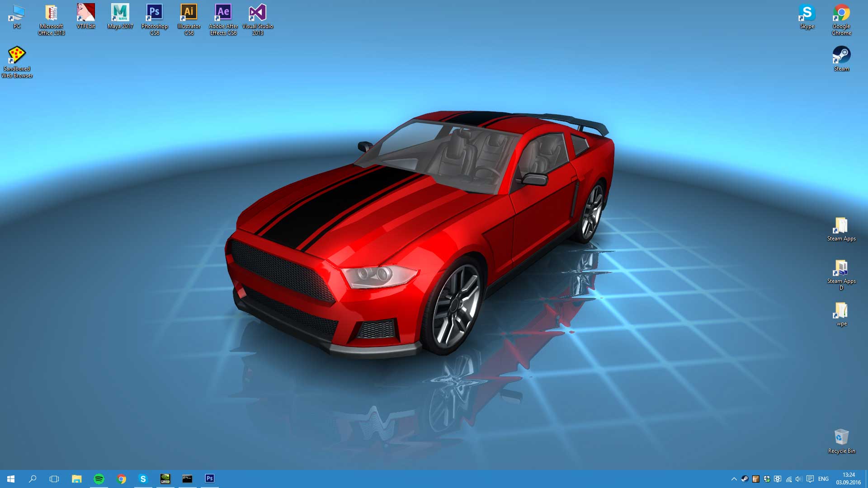Select the Sandboxed Web Browser icon
The width and height of the screenshot is (868, 488).
click(17, 60)
